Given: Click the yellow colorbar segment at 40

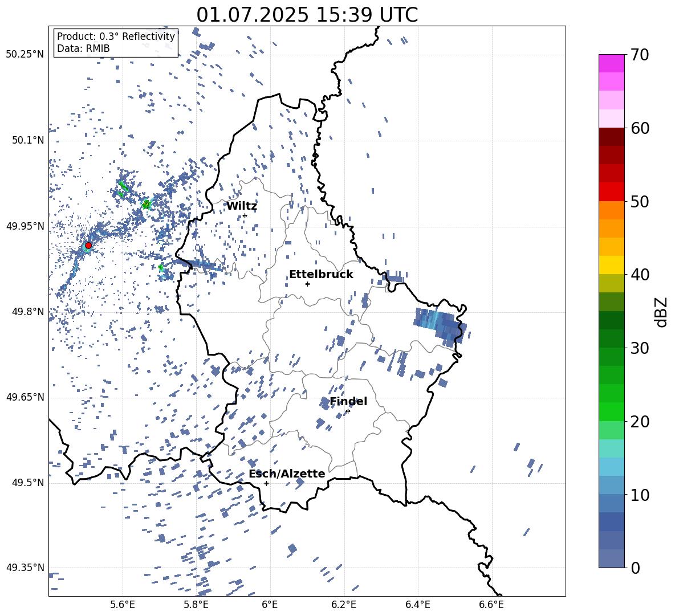Looking at the screenshot, I should pyautogui.click(x=612, y=266).
